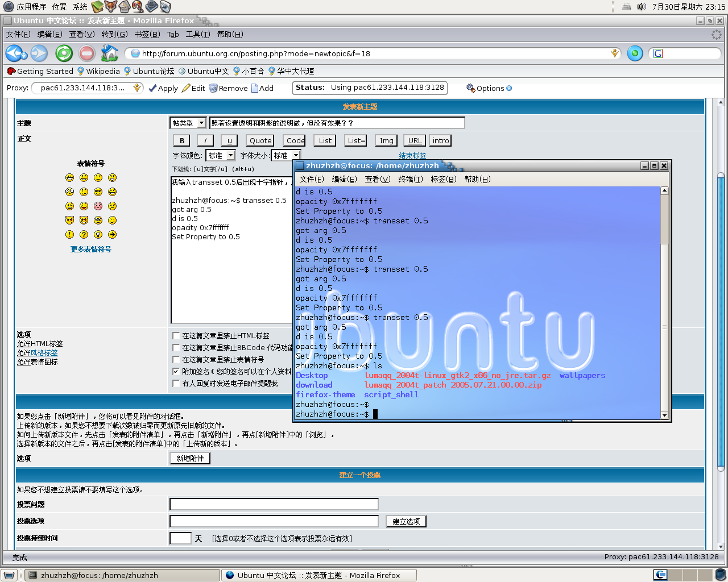728x582 pixels.
Task: Open the Home page house icon
Action: pos(109,53)
